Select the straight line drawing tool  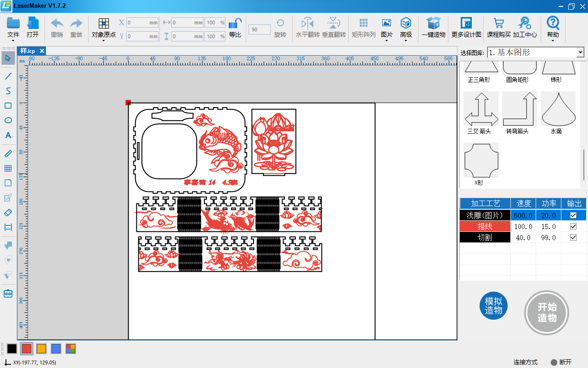pyautogui.click(x=8, y=76)
